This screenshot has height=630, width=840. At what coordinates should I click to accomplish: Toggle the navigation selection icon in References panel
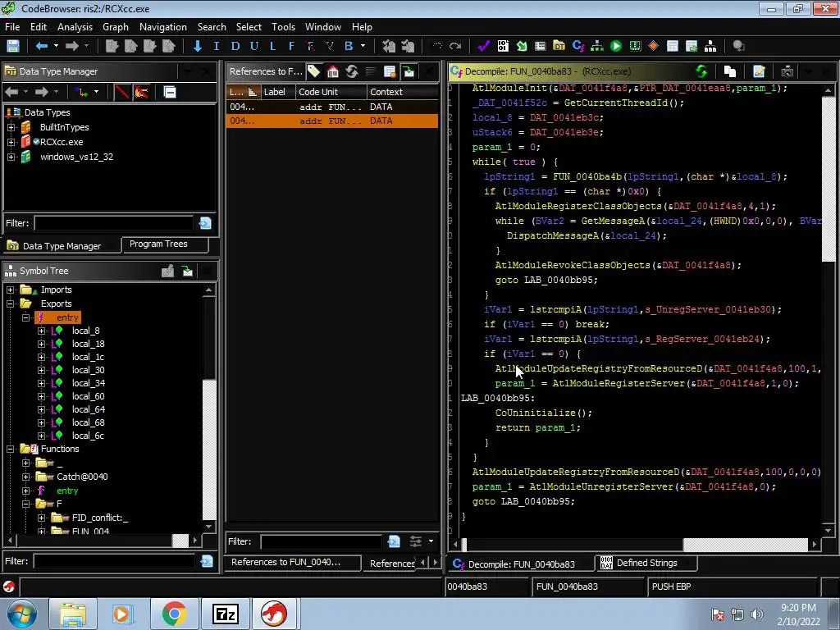tap(409, 71)
